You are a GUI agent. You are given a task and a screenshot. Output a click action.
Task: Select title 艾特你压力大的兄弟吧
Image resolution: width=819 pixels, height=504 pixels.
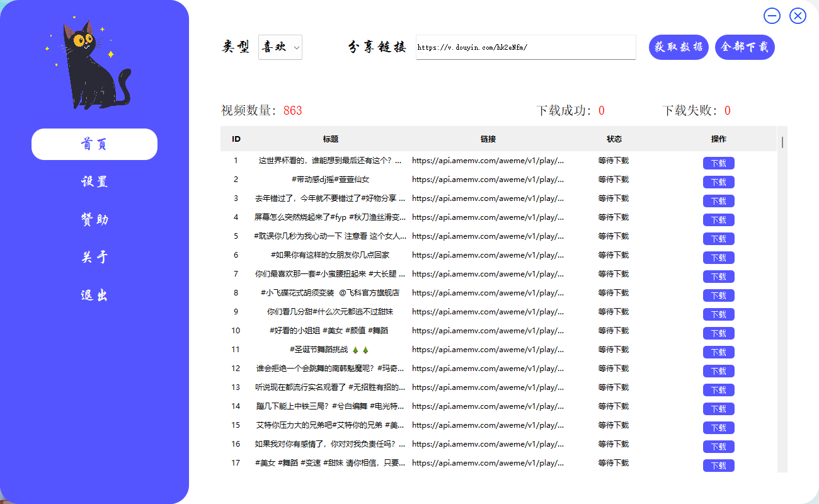pyautogui.click(x=330, y=425)
